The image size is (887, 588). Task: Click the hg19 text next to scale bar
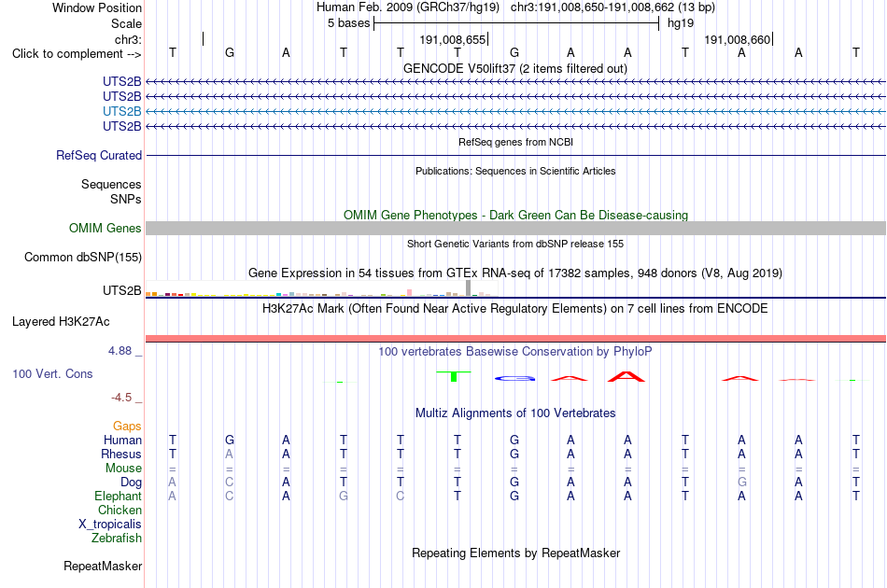(681, 23)
